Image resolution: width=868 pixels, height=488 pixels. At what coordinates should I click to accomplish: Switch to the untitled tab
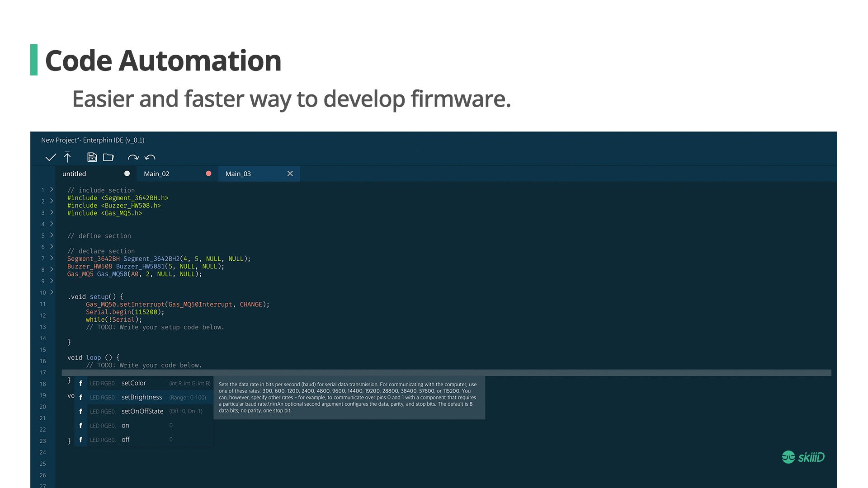coord(75,174)
